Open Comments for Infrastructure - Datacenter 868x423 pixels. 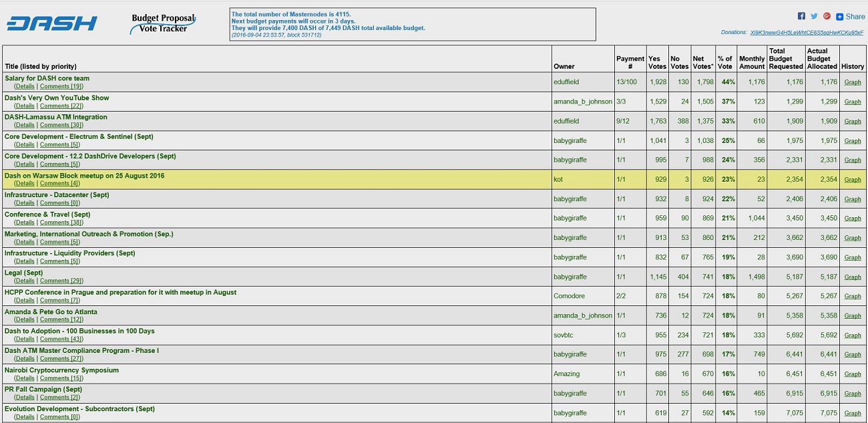click(x=60, y=202)
